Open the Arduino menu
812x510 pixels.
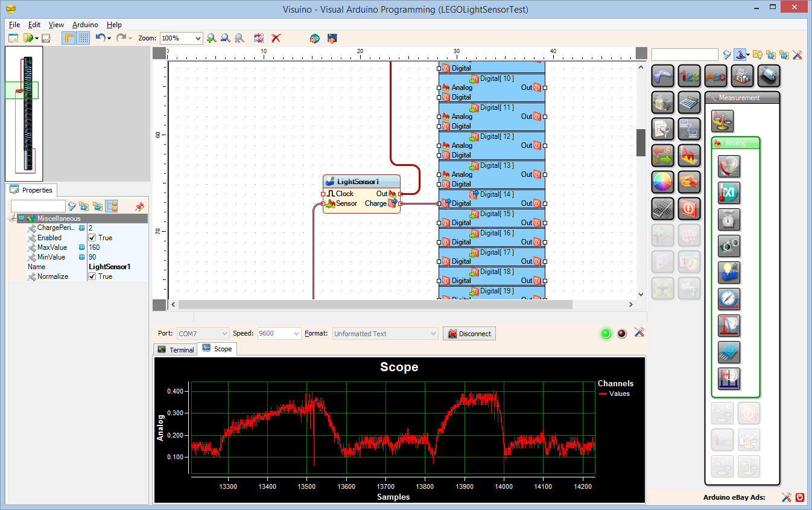tap(84, 25)
